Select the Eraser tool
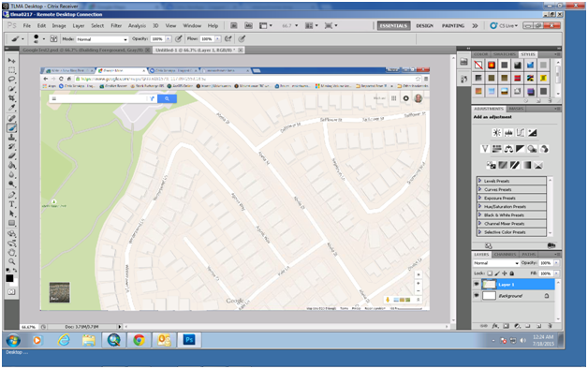The width and height of the screenshot is (588, 369). (x=11, y=156)
